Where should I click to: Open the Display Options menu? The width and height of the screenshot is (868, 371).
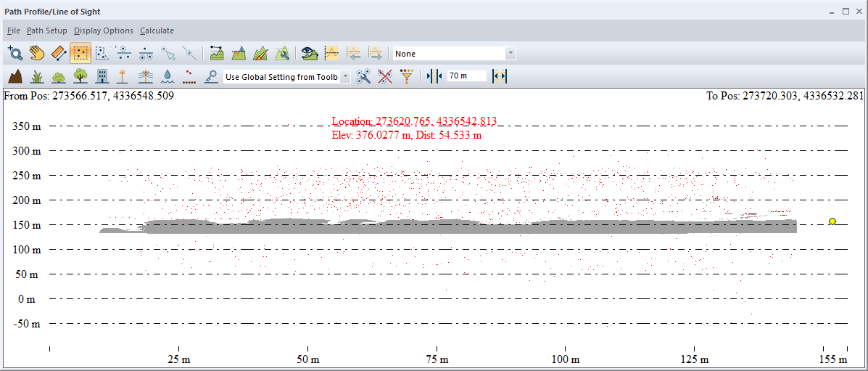104,30
